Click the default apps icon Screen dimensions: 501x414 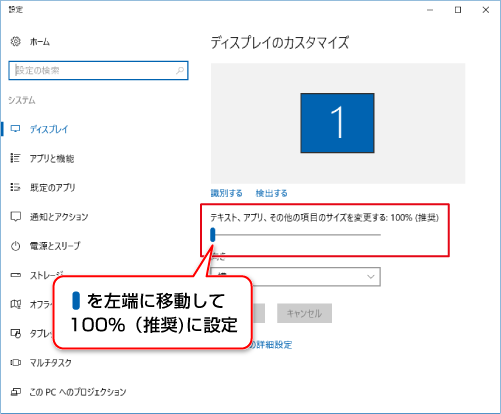pos(15,187)
